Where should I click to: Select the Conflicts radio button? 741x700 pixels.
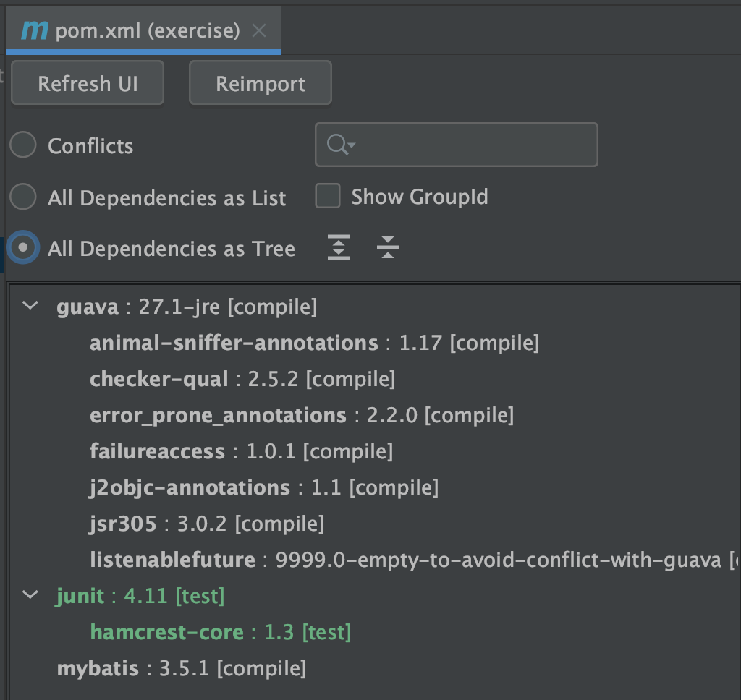23,145
